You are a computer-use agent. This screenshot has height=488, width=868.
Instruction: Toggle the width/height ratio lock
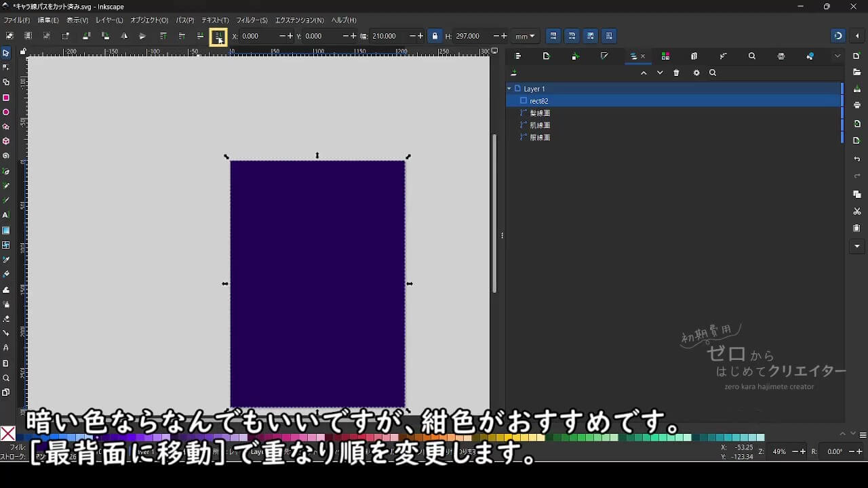click(435, 37)
